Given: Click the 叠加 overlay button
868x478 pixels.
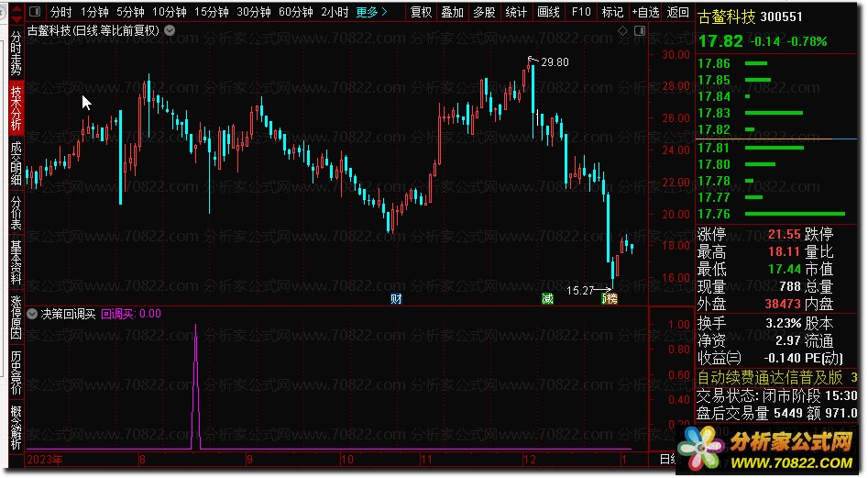Looking at the screenshot, I should (452, 12).
